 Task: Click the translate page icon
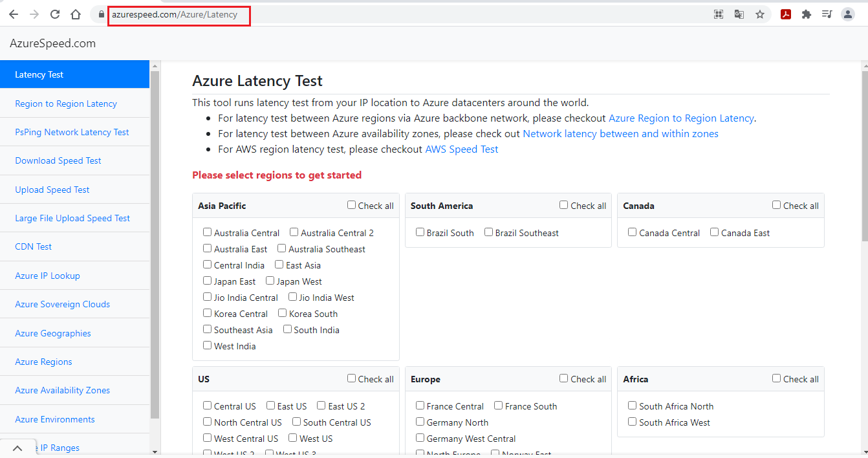click(739, 14)
